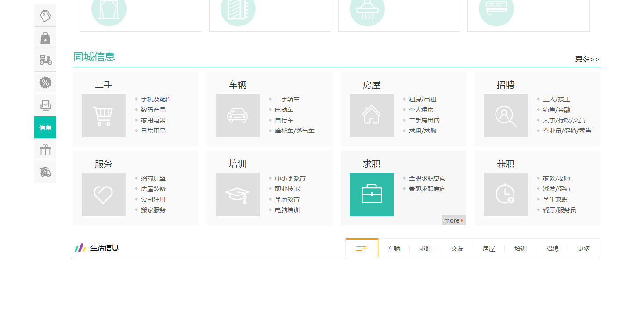Open the 手机及配件 link
This screenshot has width=644, height=317.
[x=156, y=99]
